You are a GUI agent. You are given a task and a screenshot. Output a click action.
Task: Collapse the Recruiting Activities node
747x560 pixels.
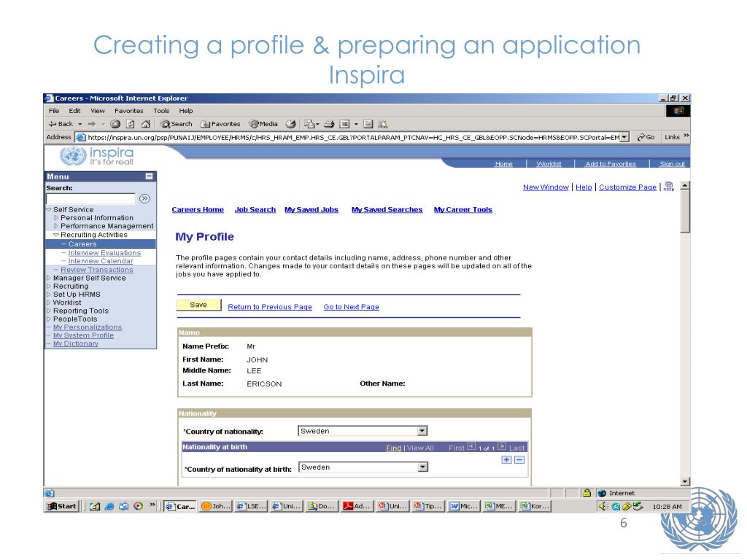click(56, 235)
